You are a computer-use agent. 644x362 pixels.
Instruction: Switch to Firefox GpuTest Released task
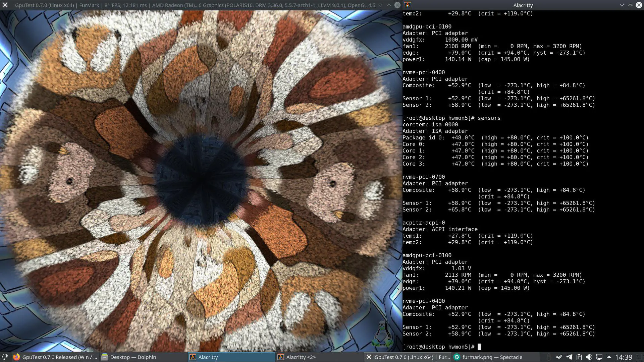(55, 357)
